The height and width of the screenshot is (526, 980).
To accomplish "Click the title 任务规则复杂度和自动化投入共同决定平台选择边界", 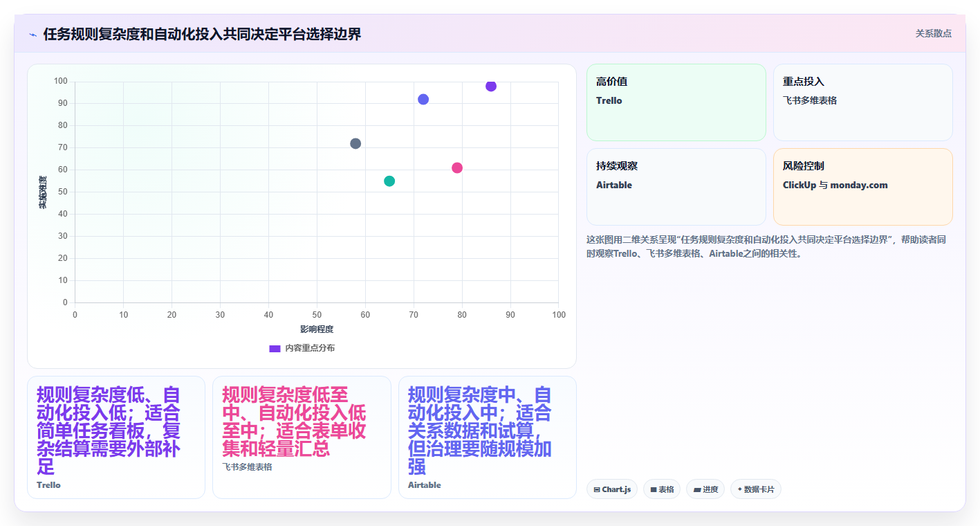I will point(202,34).
